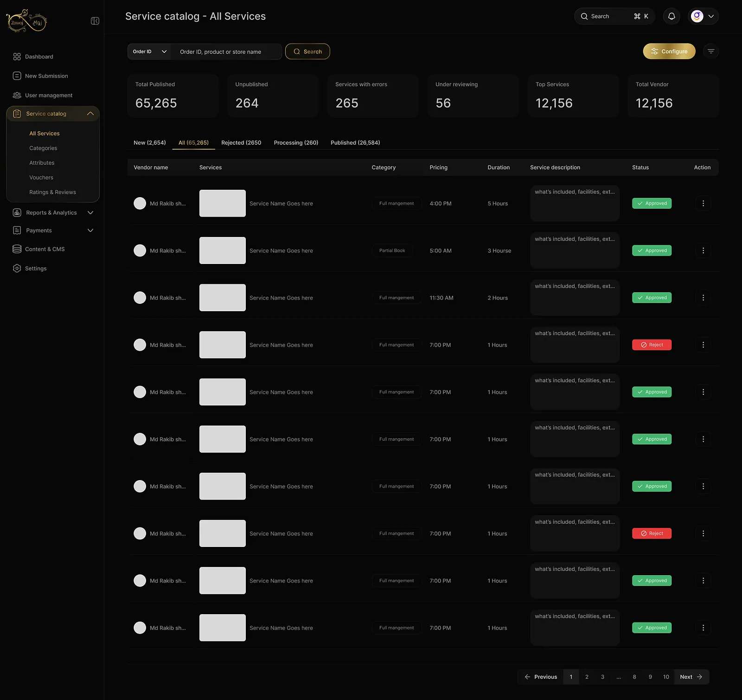
Task: Open Categories in the sidebar
Action: click(43, 148)
